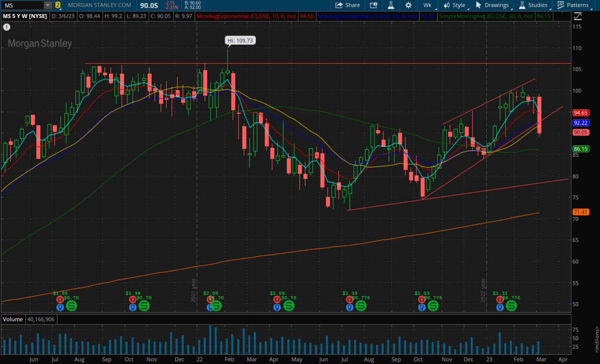Click the MS 5 Y W [NYSE] chart label
The image size is (600, 364).
pos(25,16)
